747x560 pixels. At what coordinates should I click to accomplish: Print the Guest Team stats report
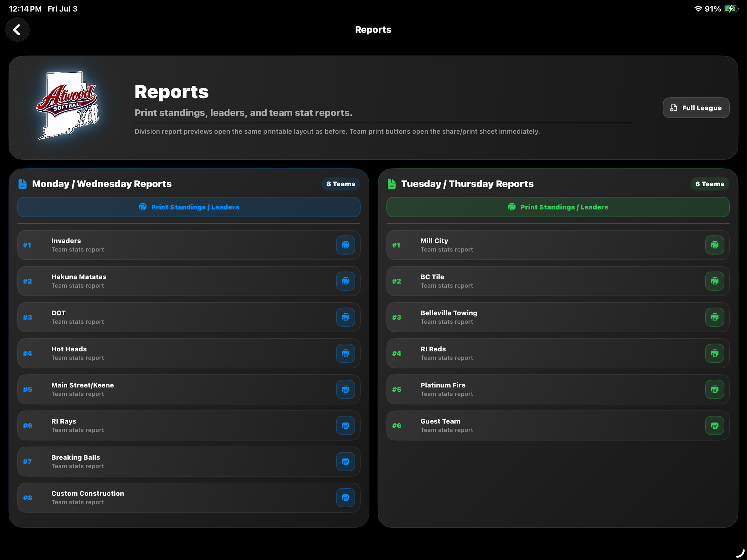click(x=715, y=426)
